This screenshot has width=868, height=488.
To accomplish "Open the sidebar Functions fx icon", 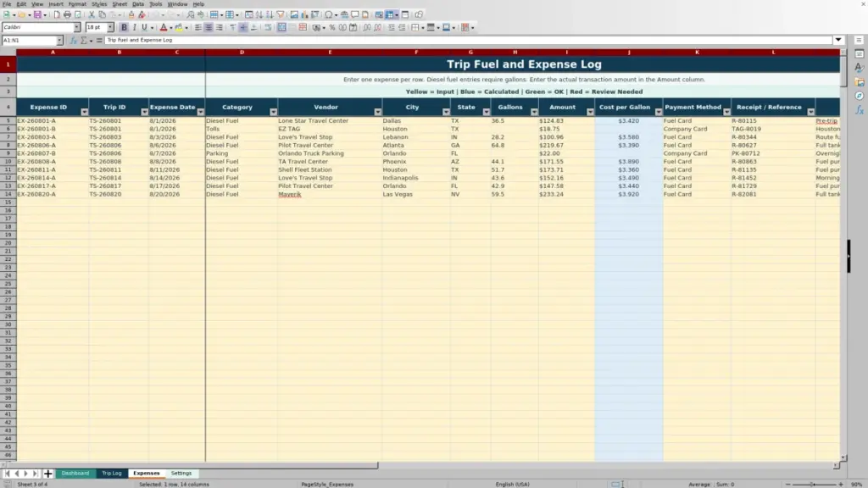I will 860,110.
